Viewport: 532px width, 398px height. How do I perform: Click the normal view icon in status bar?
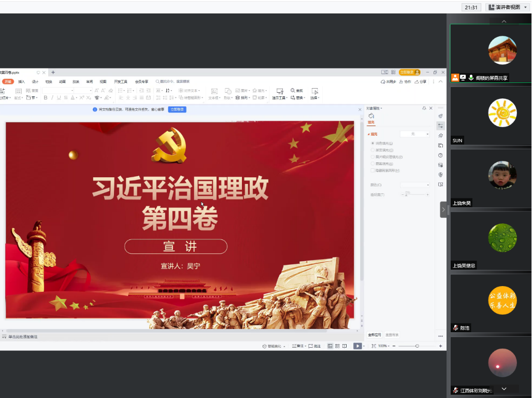click(x=330, y=346)
